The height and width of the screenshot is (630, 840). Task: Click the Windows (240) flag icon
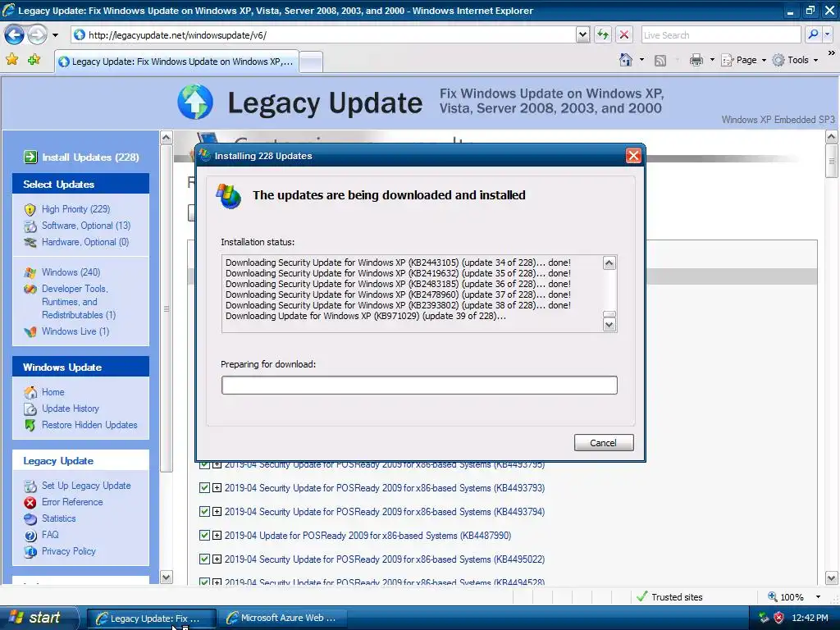30,272
